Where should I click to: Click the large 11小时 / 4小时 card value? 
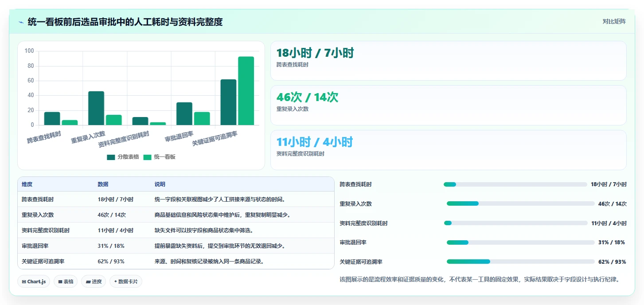point(315,142)
